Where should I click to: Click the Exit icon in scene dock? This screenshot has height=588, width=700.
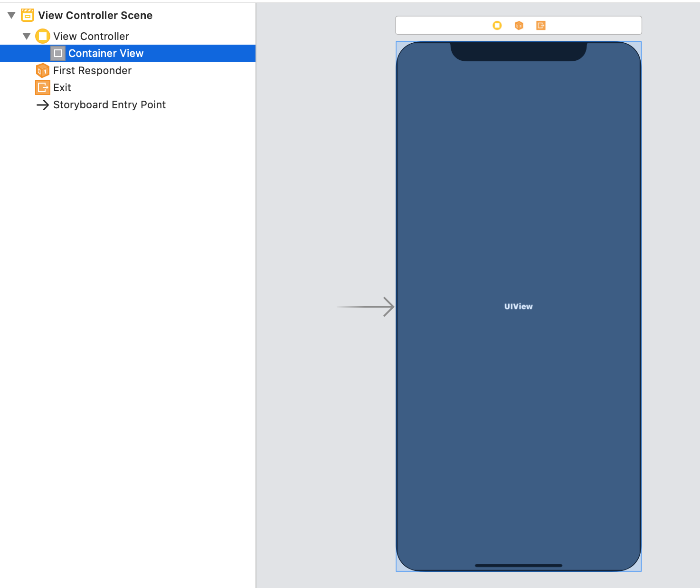[x=541, y=25]
